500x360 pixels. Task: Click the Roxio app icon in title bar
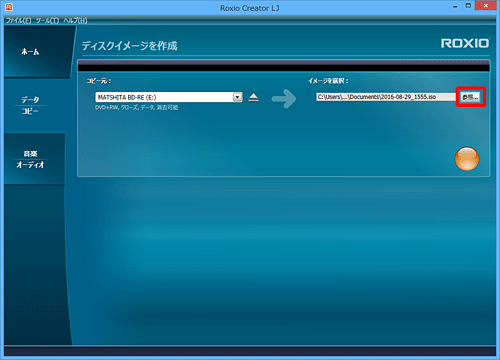(x=9, y=7)
